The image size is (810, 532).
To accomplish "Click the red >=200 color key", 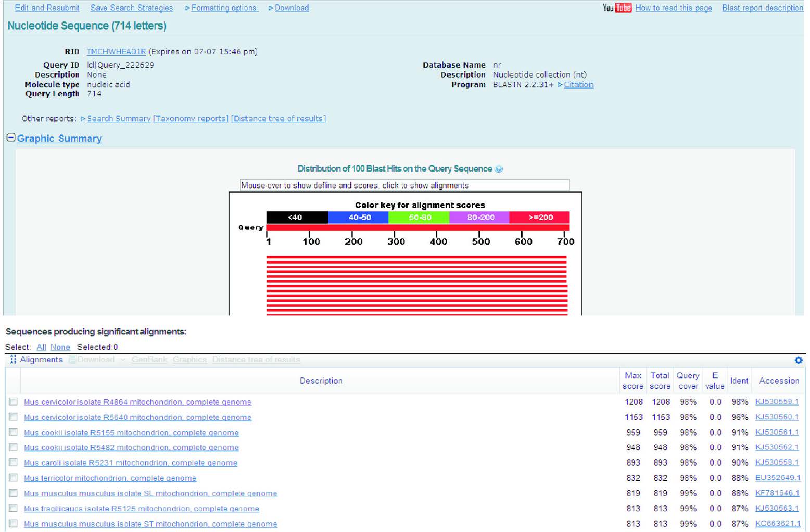I will (x=539, y=218).
